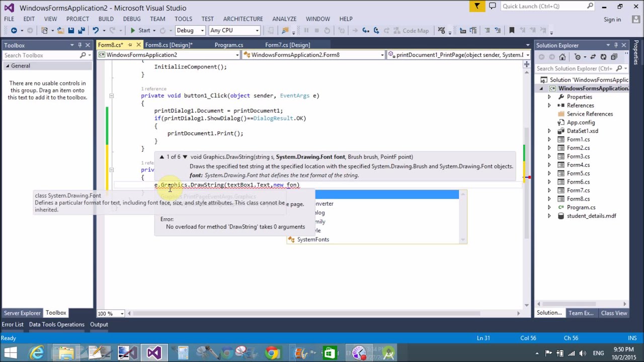Click the Comment Selection toolbar icon

click(x=487, y=31)
